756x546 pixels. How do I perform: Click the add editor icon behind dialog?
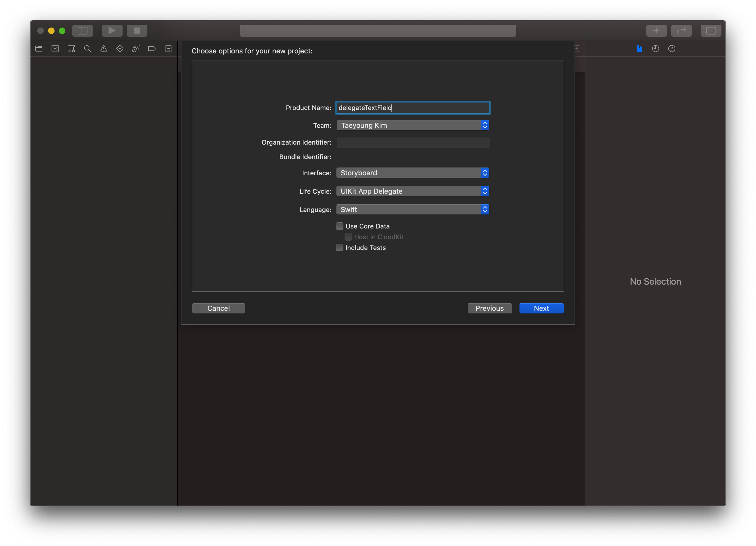577,49
